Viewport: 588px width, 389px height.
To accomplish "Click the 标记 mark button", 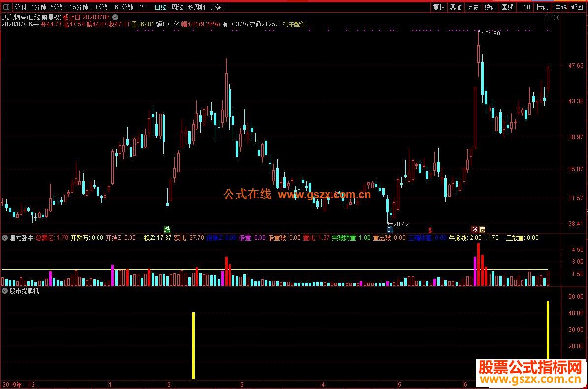I will 542,7.
